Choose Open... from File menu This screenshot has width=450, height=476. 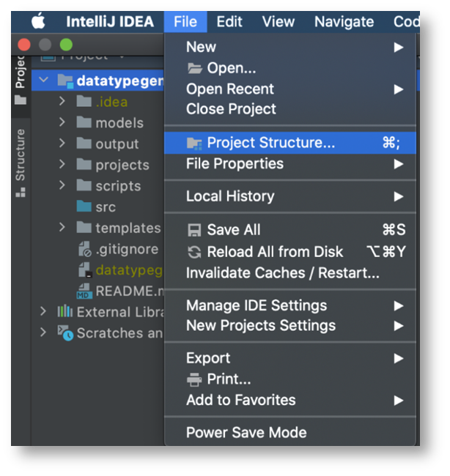[290, 68]
